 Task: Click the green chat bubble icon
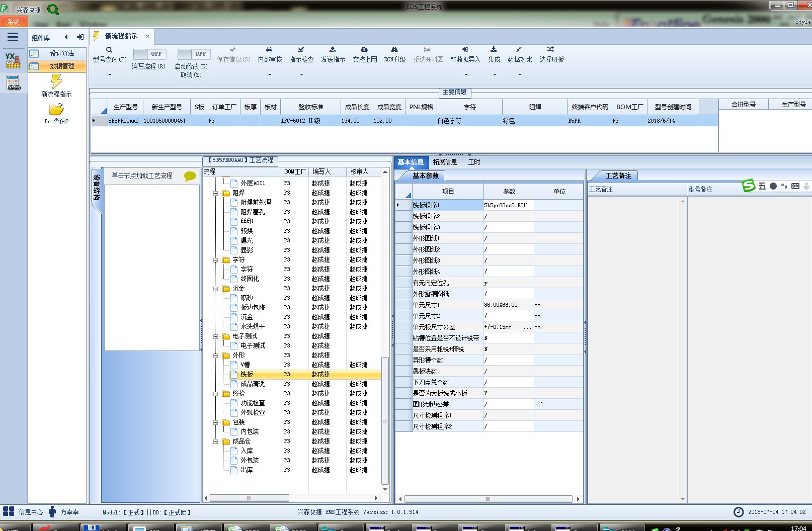tap(190, 176)
